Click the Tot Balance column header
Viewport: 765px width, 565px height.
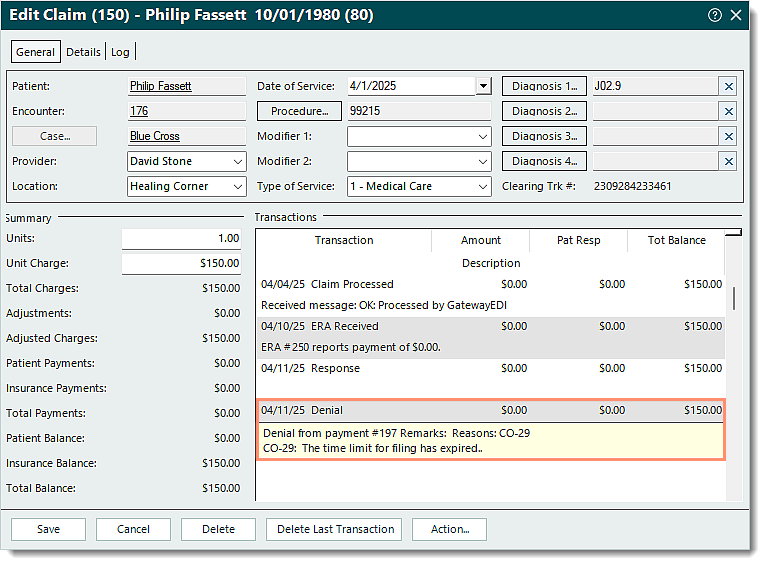coord(676,241)
